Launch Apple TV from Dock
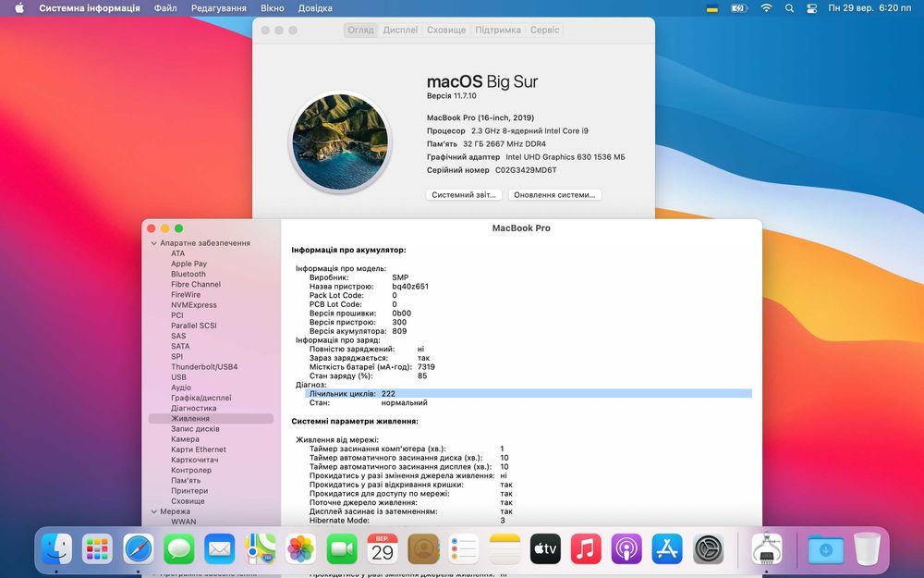Viewport: 924px width, 578px height. coord(546,549)
